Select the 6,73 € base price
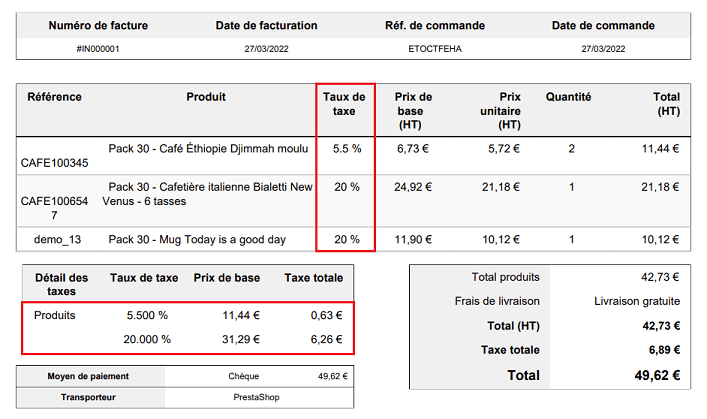The image size is (707, 419). [x=413, y=149]
